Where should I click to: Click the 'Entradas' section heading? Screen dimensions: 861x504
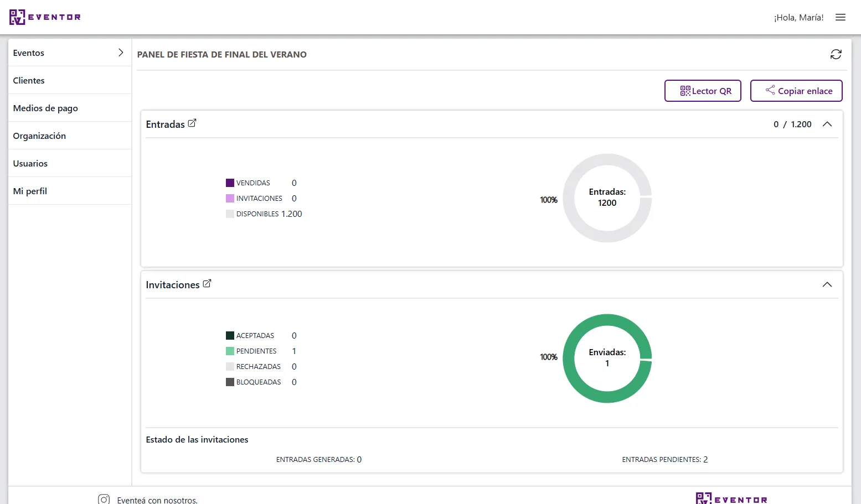(165, 124)
